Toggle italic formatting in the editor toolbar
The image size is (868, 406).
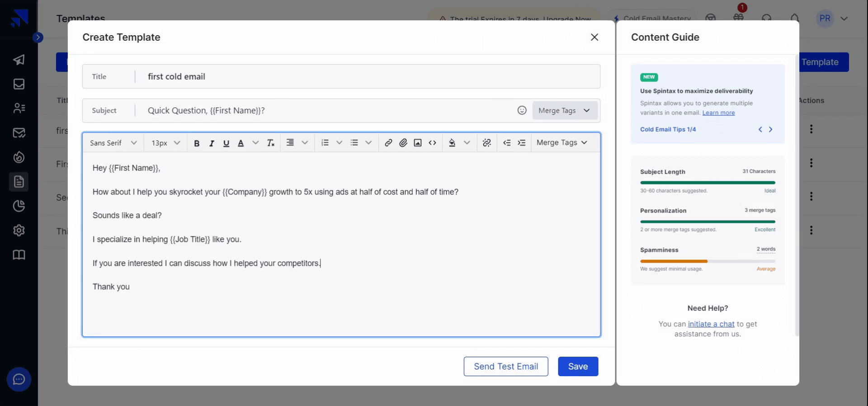(211, 143)
